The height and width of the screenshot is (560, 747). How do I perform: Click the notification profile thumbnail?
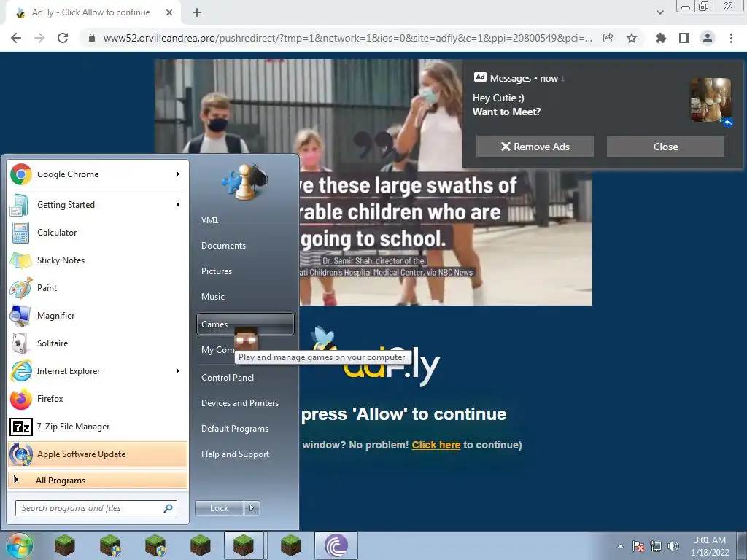pos(711,100)
